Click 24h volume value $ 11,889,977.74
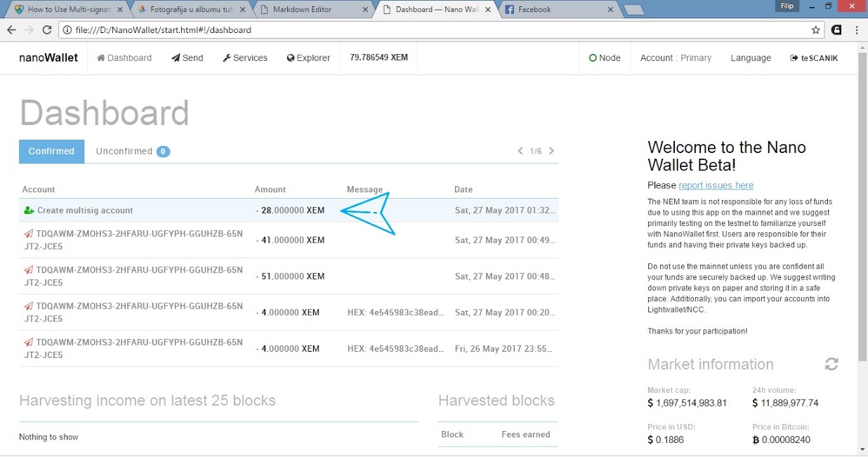The height and width of the screenshot is (457, 868). 785,403
